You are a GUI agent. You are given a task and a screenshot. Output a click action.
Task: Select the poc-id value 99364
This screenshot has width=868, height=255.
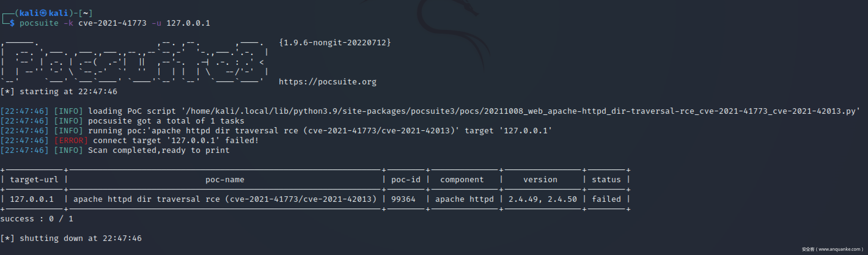click(403, 199)
